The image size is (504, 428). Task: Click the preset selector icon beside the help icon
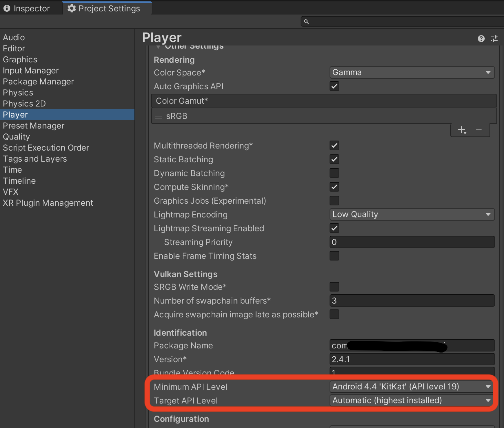pos(494,39)
